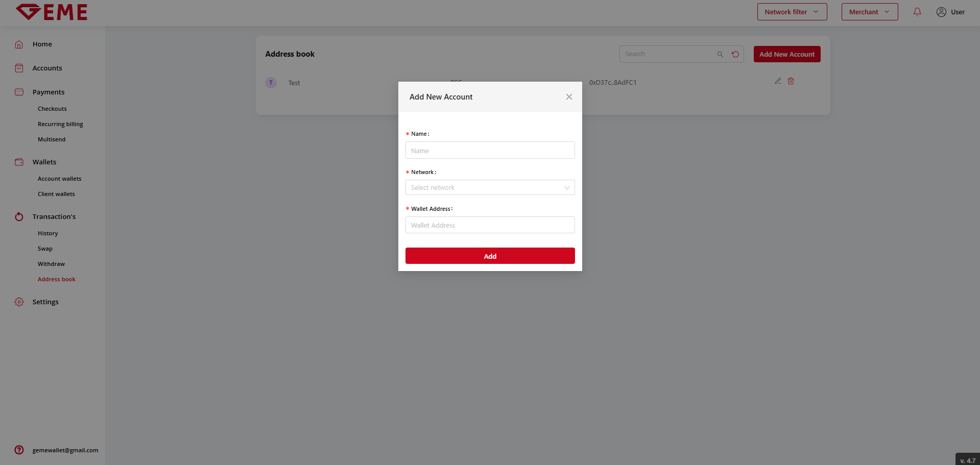Click the search magnifier icon
Screen dimensions: 980x465
[x=720, y=54]
